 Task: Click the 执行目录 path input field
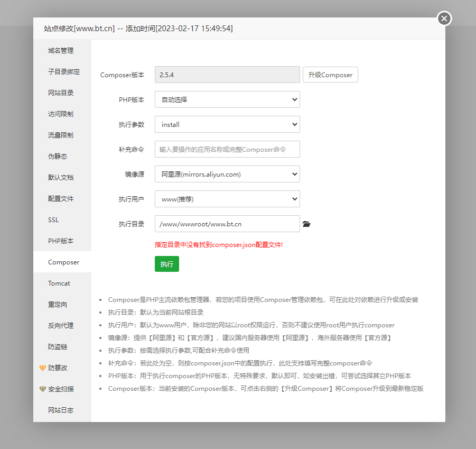click(227, 224)
